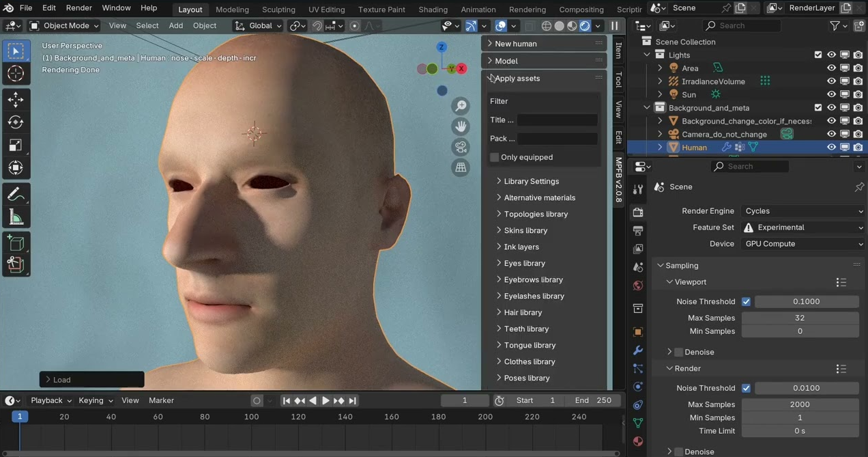868x457 pixels.
Task: Click the hand pan gizmo in the viewport
Action: (461, 126)
